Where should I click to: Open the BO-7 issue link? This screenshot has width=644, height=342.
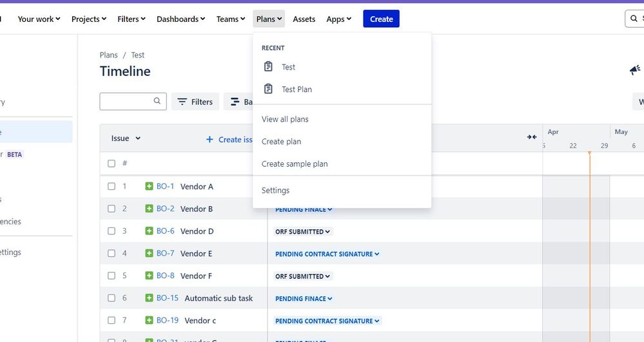click(165, 253)
